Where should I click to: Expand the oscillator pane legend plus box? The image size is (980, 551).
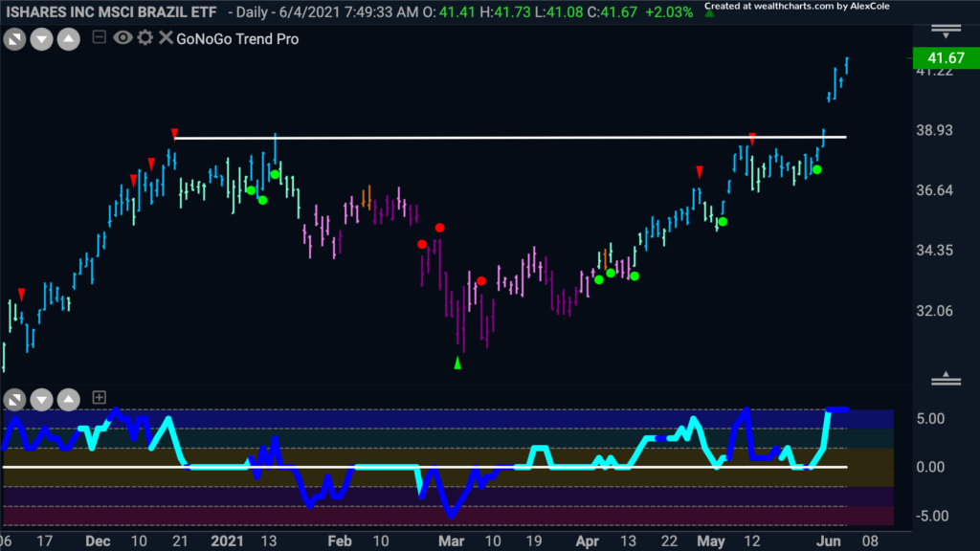(99, 397)
